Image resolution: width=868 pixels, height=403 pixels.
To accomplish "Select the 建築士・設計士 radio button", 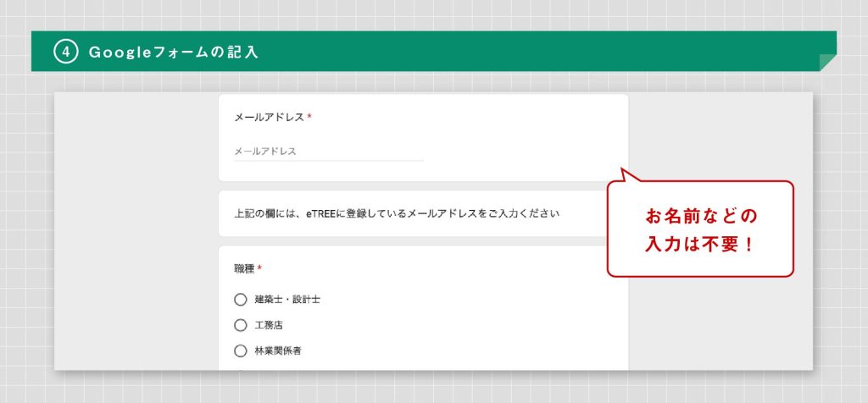I will (x=241, y=300).
